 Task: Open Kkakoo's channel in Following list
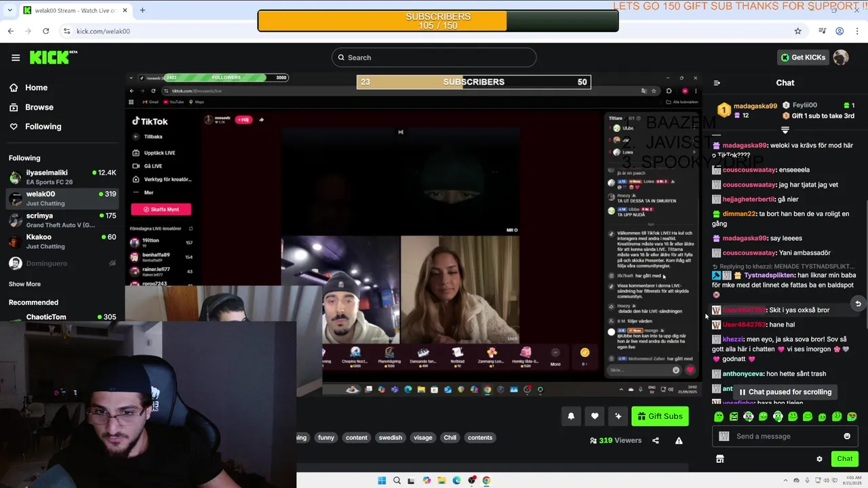(62, 241)
